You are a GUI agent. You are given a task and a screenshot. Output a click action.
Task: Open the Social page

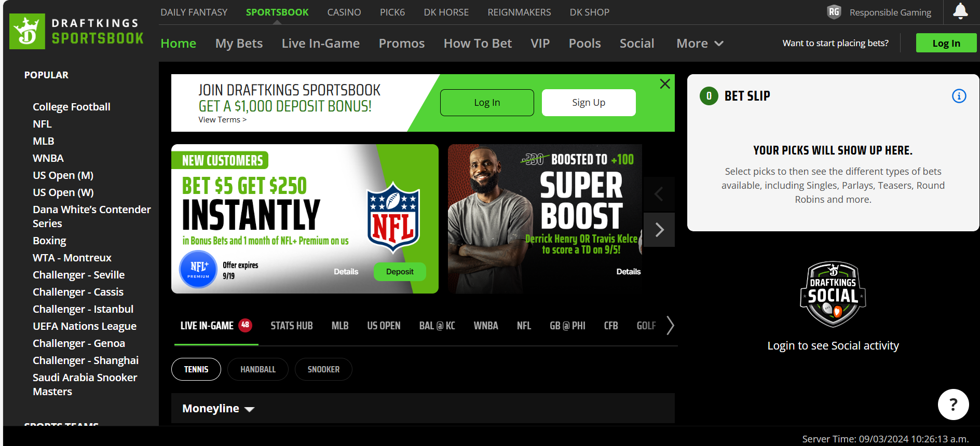click(x=637, y=44)
